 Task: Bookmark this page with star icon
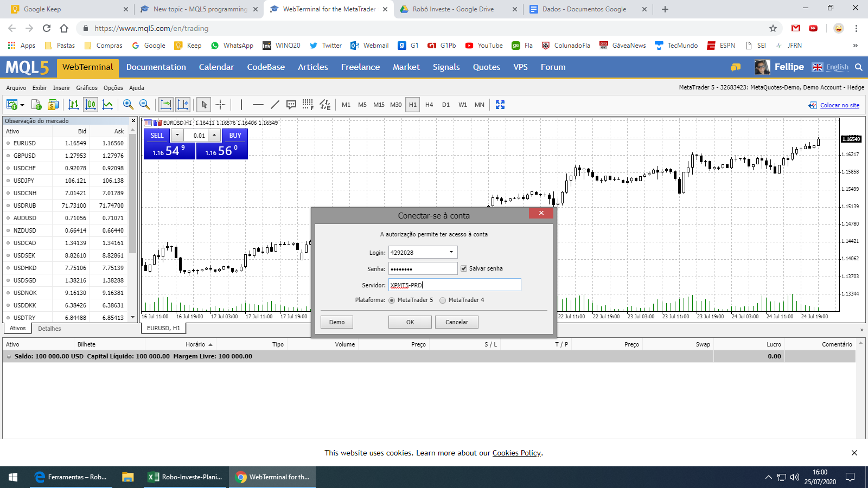pos(773,28)
